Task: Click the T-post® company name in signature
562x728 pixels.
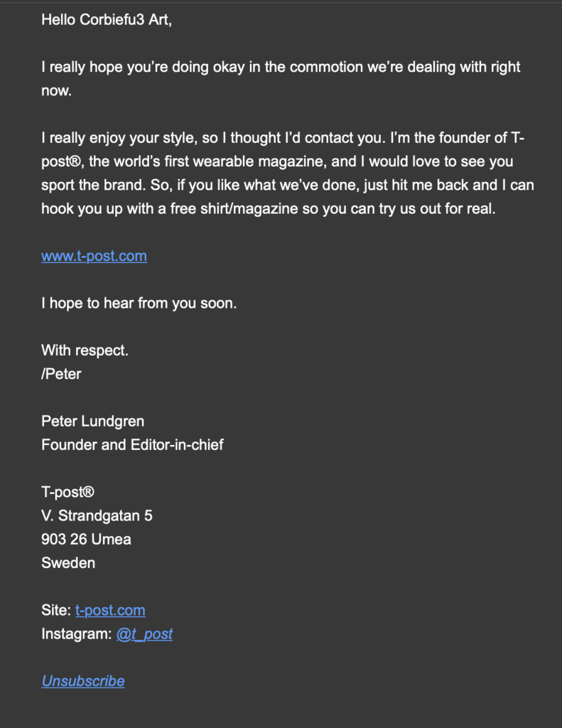Action: pos(67,492)
